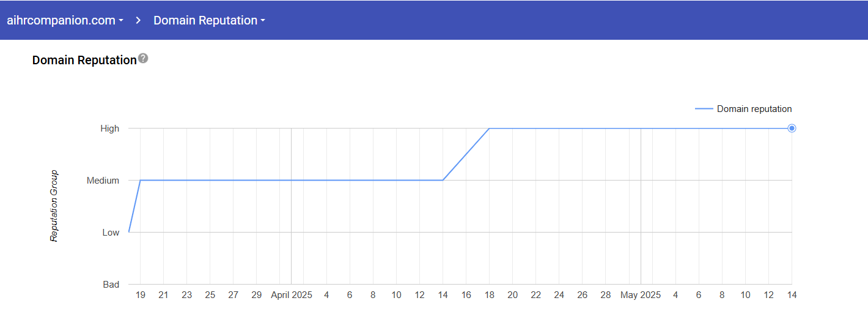The width and height of the screenshot is (868, 336).
Task: Click the Domain reputation legend label
Action: (x=754, y=109)
